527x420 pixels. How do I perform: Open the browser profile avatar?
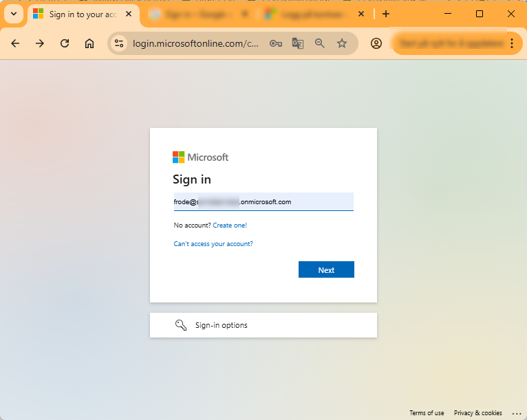point(376,43)
